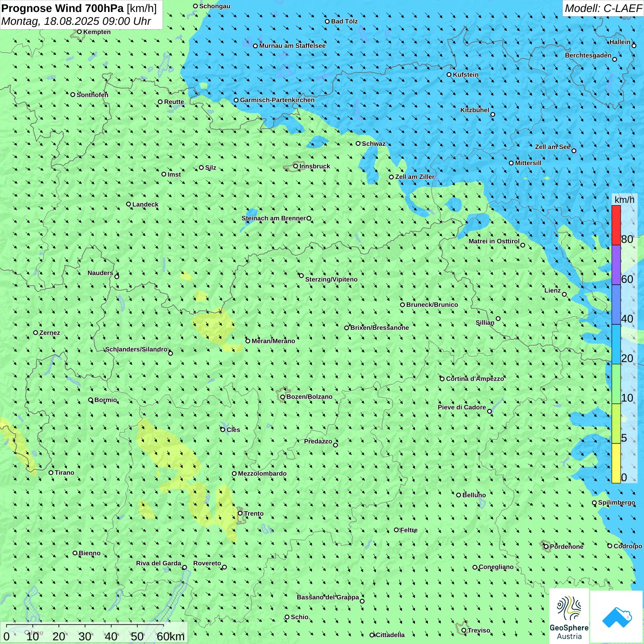Click the yellow 0–5 km/h legend band
Screen dimensions: 644x644
pos(616,463)
